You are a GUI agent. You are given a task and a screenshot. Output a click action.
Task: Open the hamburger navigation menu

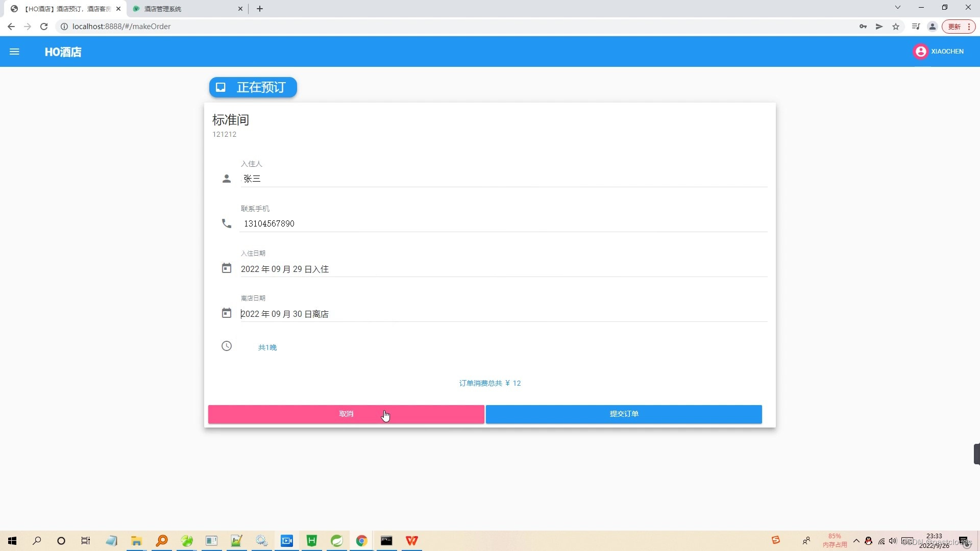14,52
